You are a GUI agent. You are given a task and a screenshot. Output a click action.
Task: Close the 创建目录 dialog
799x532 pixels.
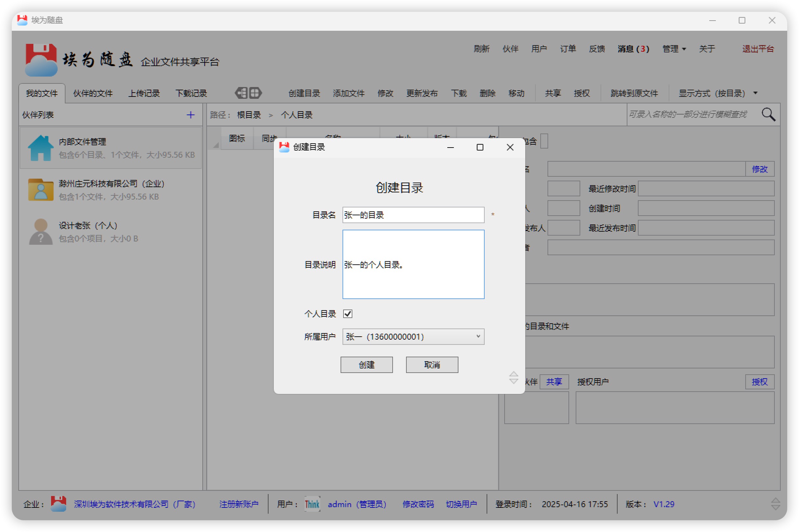point(510,147)
